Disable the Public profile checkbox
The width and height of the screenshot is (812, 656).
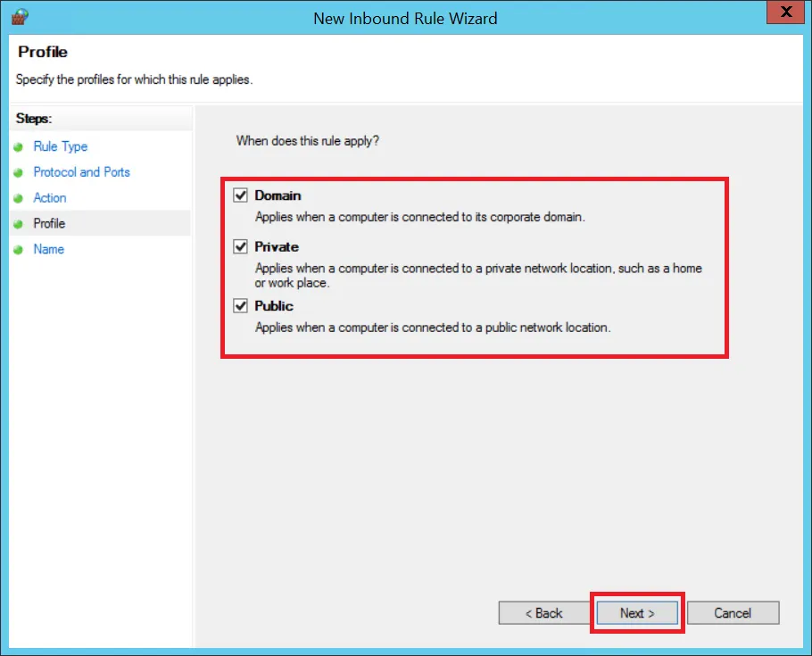pos(240,306)
